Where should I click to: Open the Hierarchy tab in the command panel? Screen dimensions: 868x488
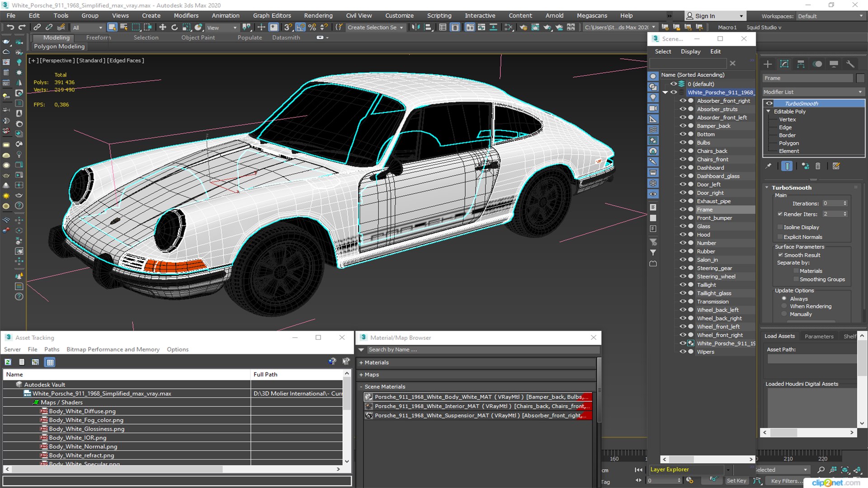(801, 64)
